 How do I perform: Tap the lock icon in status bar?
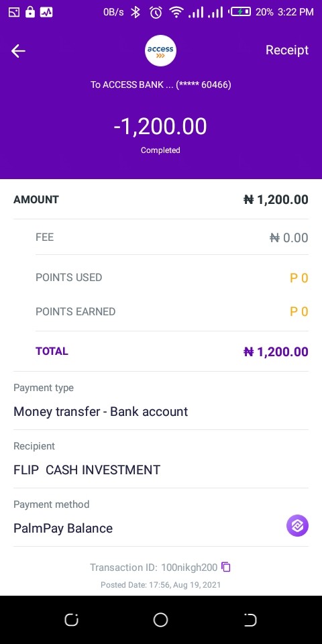pyautogui.click(x=30, y=12)
